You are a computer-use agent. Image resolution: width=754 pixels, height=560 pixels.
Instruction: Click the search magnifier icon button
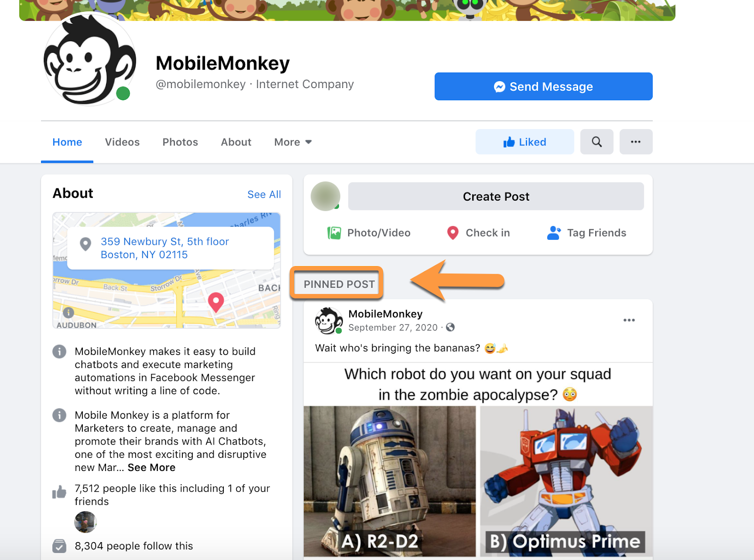(x=597, y=142)
